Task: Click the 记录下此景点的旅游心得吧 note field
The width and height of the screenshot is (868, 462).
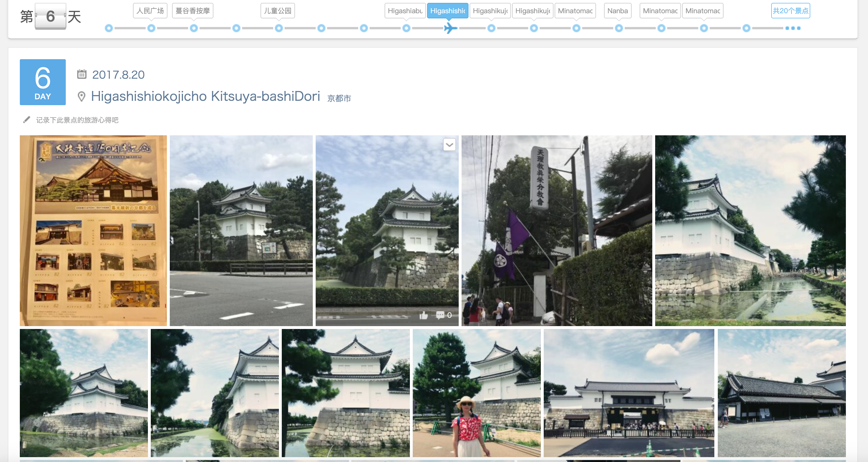Action: click(77, 120)
